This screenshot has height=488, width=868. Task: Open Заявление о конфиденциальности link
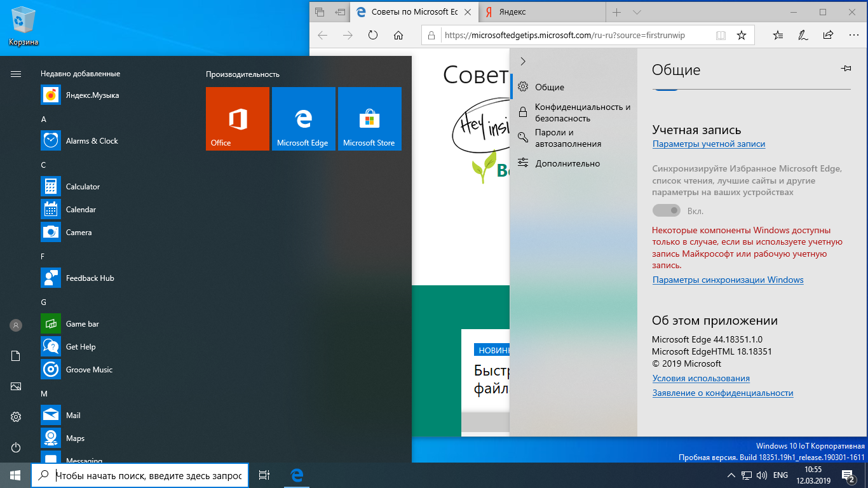point(722,393)
